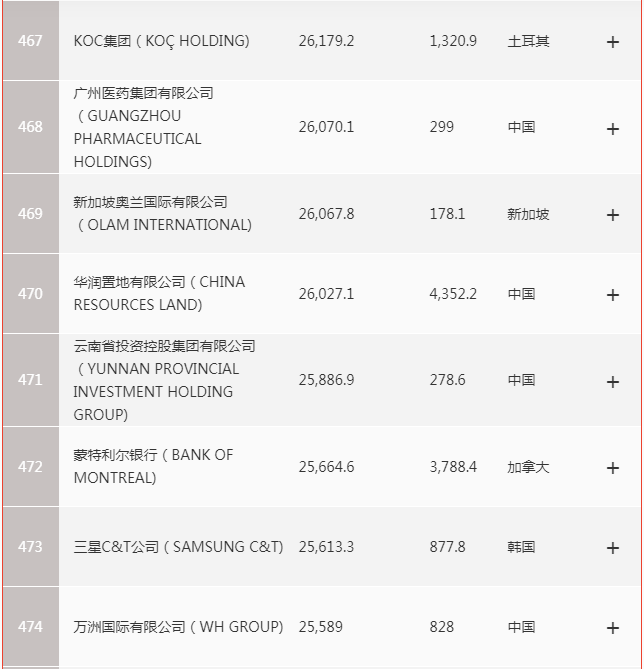The image size is (644, 669).
Task: Expand the KOC Holding row plus icon
Action: (x=613, y=42)
